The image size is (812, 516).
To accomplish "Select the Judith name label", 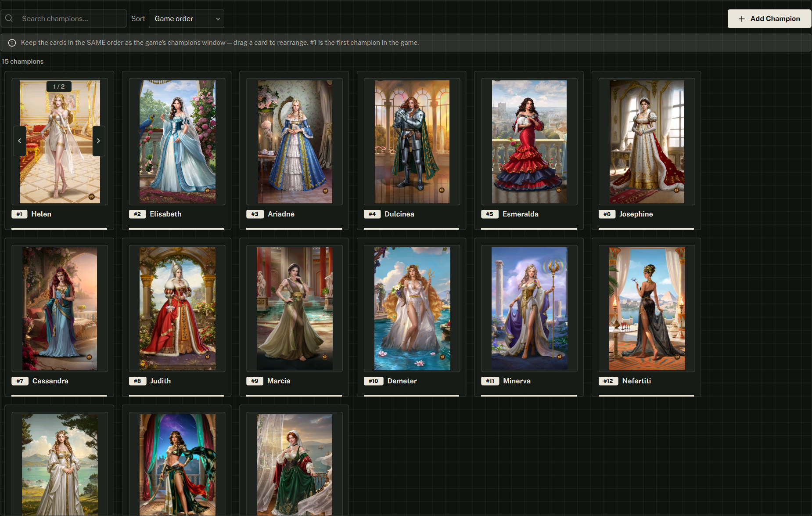I will [161, 381].
